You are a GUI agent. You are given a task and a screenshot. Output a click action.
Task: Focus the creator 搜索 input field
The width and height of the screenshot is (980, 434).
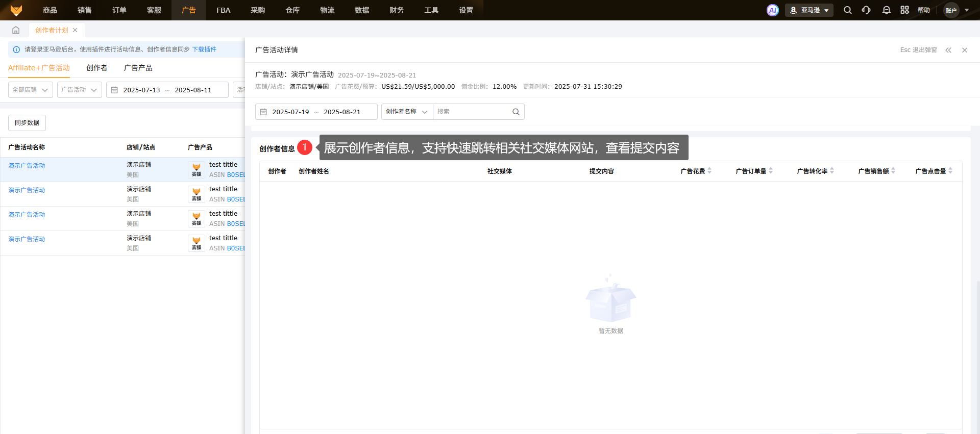[472, 112]
